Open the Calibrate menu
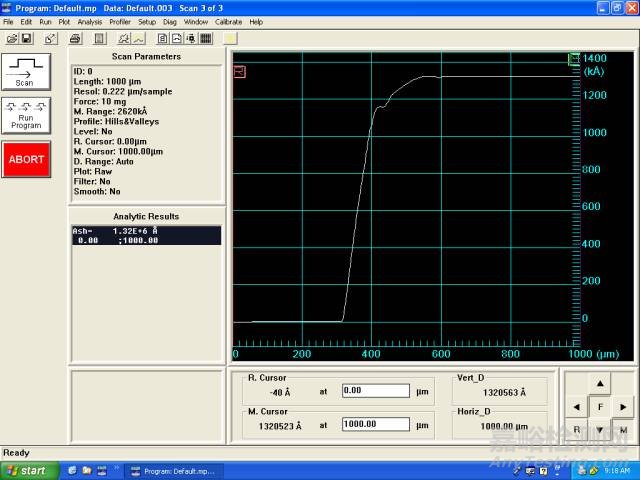The width and height of the screenshot is (640, 480). 229,21
